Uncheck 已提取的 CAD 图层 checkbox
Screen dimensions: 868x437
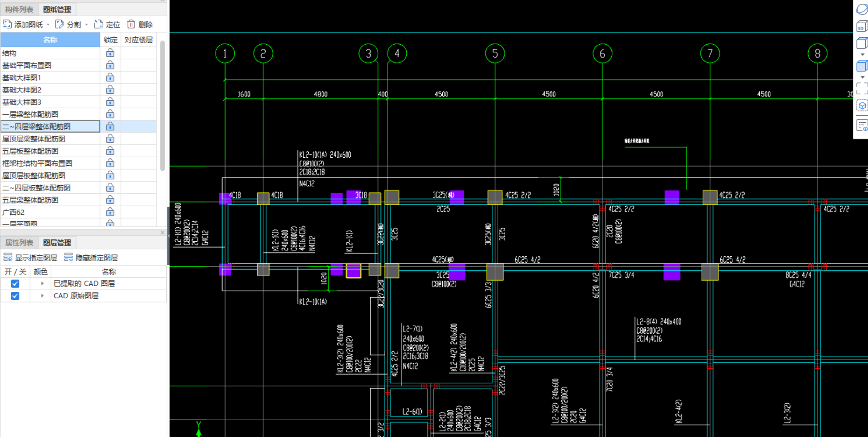[x=15, y=284]
